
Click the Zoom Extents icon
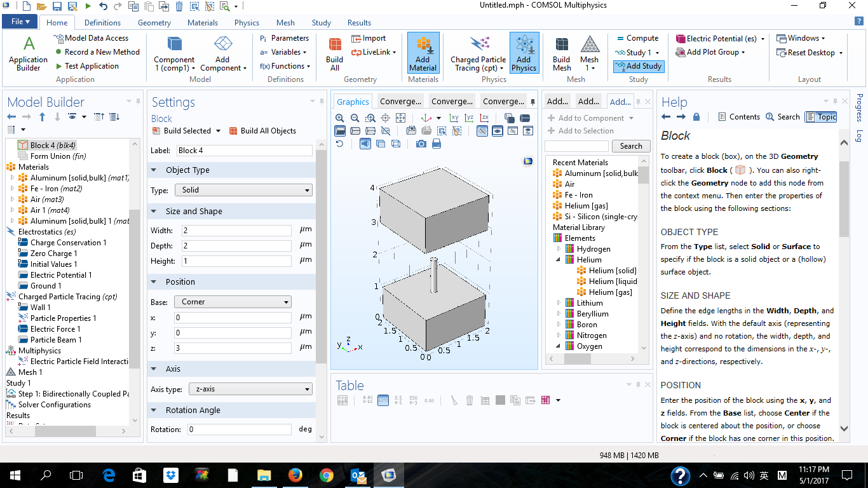click(x=400, y=118)
